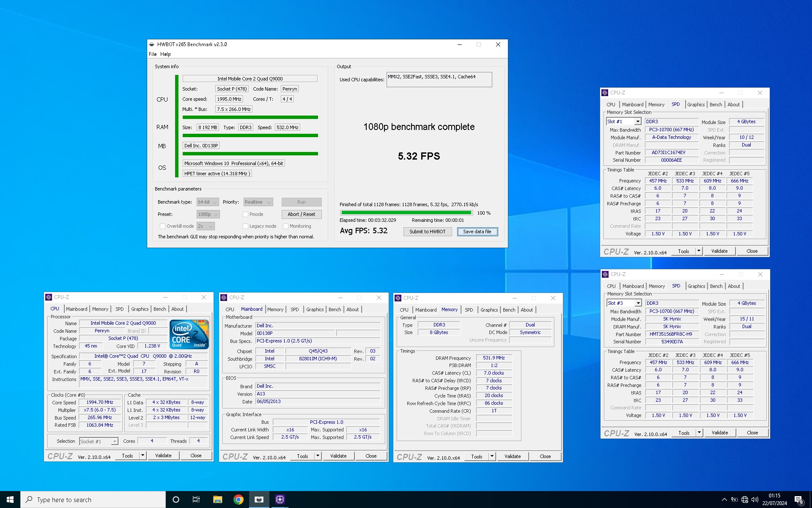The height and width of the screenshot is (508, 812).
Task: Open volume speaker tray icon
Action: pos(755,500)
